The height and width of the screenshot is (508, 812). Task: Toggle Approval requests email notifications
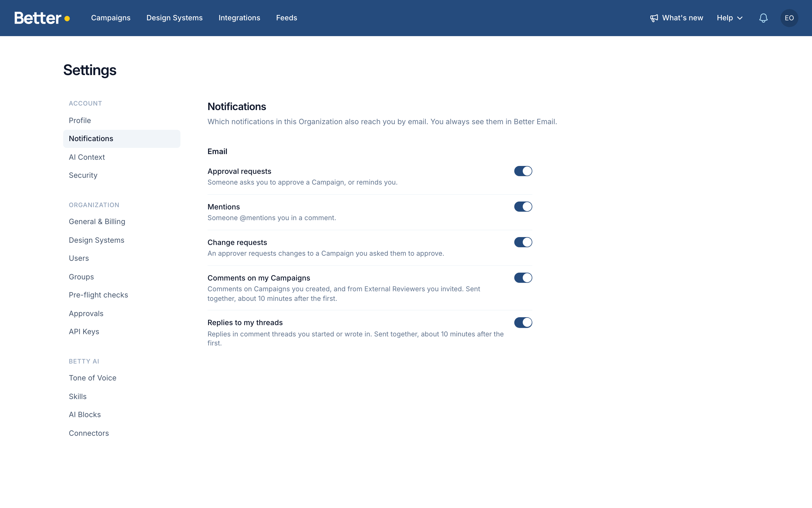click(523, 171)
